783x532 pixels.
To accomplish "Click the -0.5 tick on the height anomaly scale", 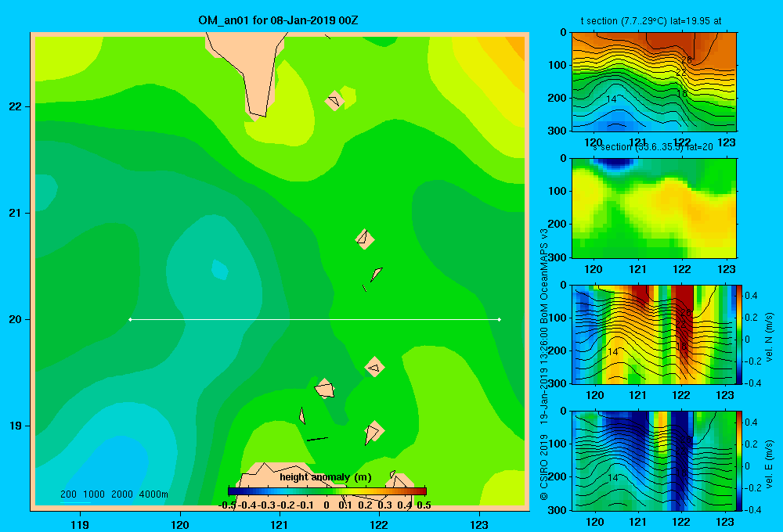I will click(x=228, y=505).
